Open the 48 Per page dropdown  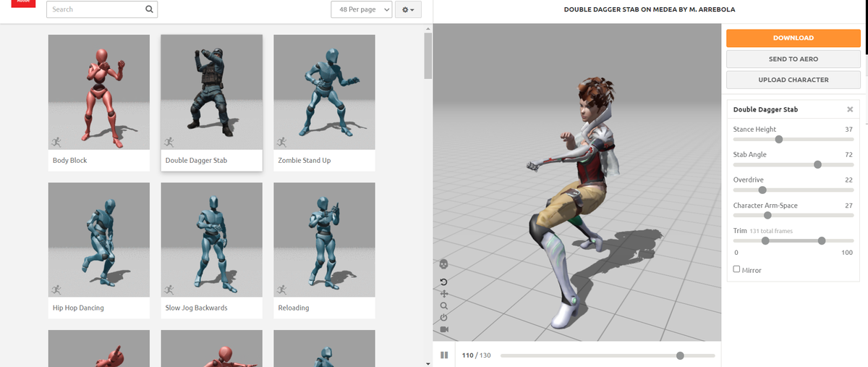coord(362,9)
